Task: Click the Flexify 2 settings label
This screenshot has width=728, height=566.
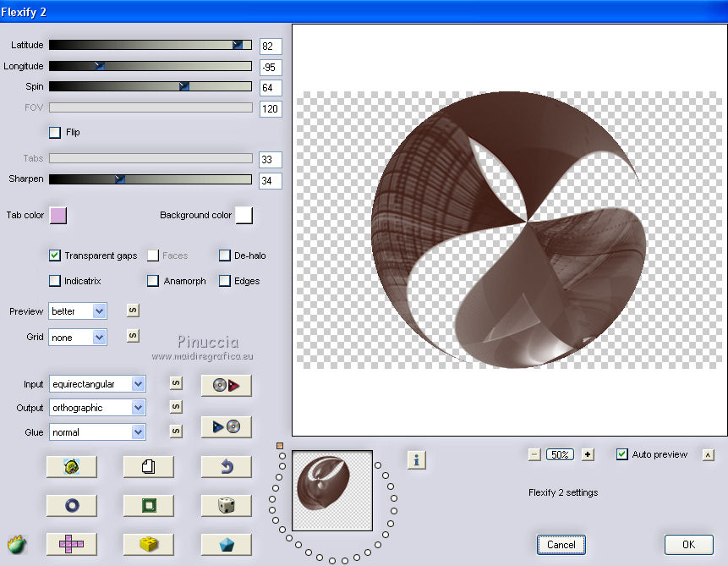Action: [x=563, y=492]
